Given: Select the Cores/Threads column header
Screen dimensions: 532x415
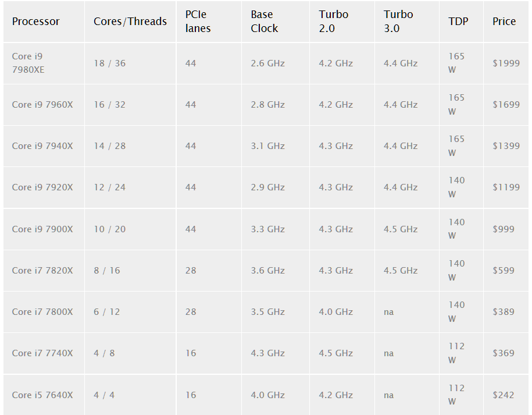Looking at the screenshot, I should (x=130, y=22).
